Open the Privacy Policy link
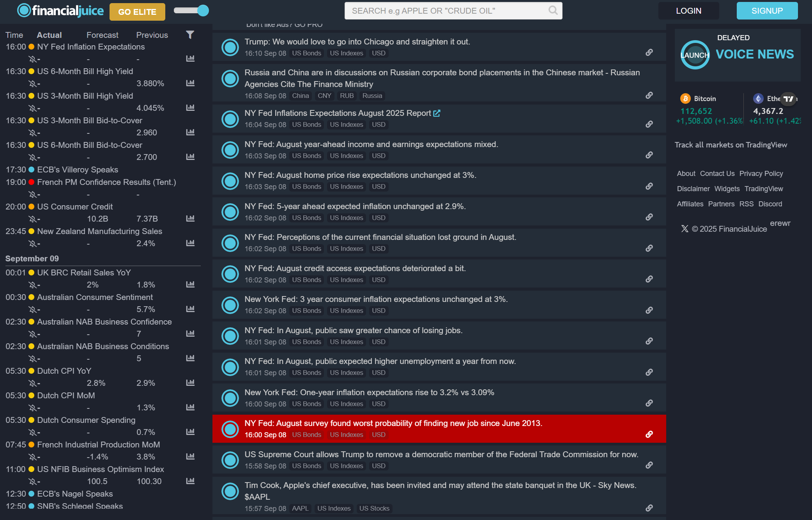Screen dimensions: 812x520 (761, 174)
